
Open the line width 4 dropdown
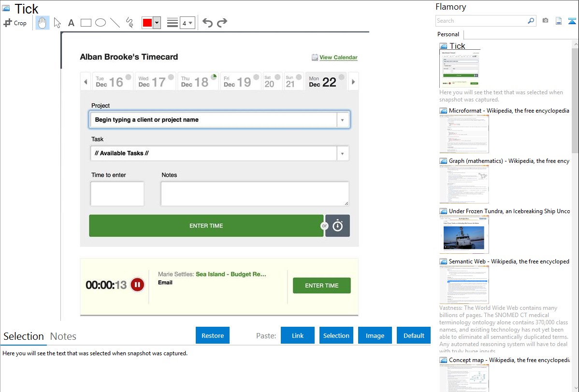(x=187, y=23)
